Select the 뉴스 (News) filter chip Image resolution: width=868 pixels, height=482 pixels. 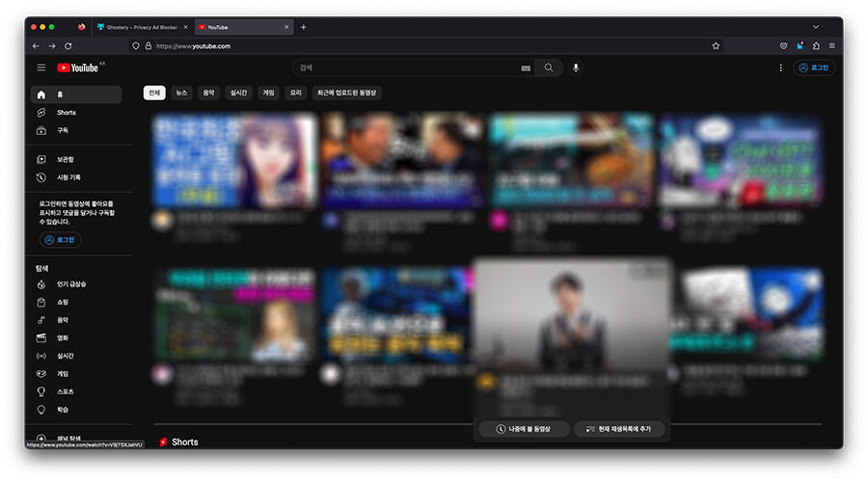click(x=181, y=93)
